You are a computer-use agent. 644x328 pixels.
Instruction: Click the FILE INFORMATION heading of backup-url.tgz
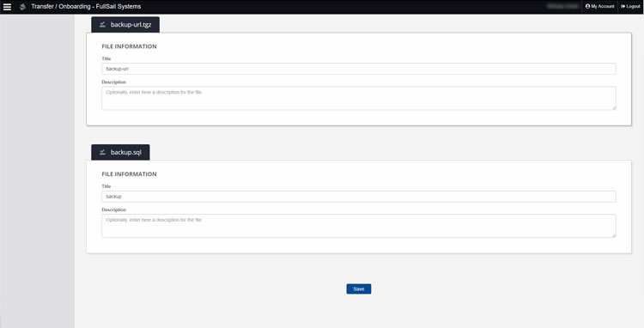click(129, 46)
